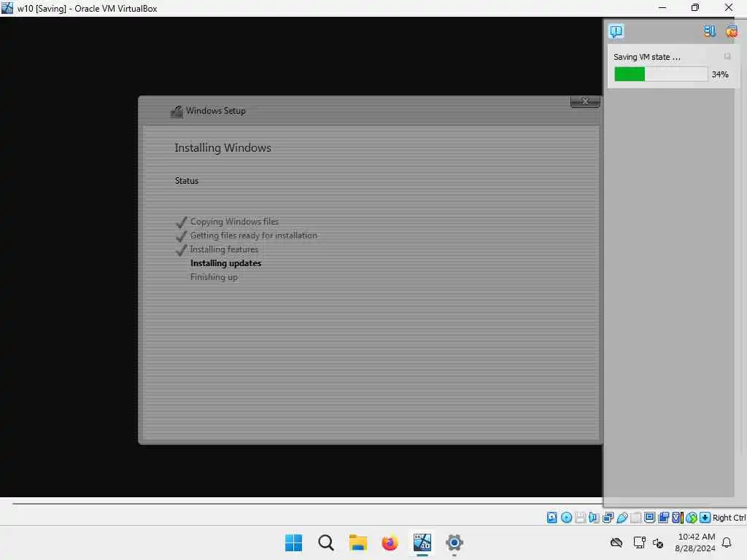Close the Windows Setup dialog
This screenshot has width=747, height=560.
(585, 101)
